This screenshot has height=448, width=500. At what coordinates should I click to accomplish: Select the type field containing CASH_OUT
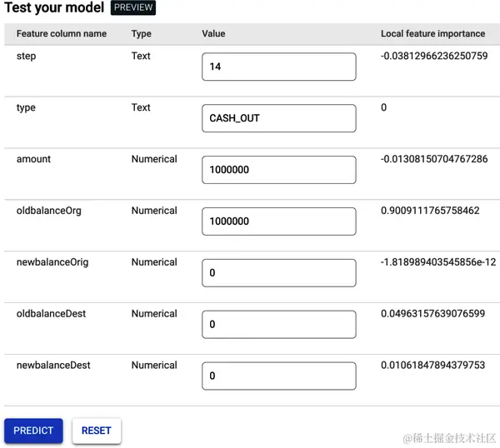278,118
